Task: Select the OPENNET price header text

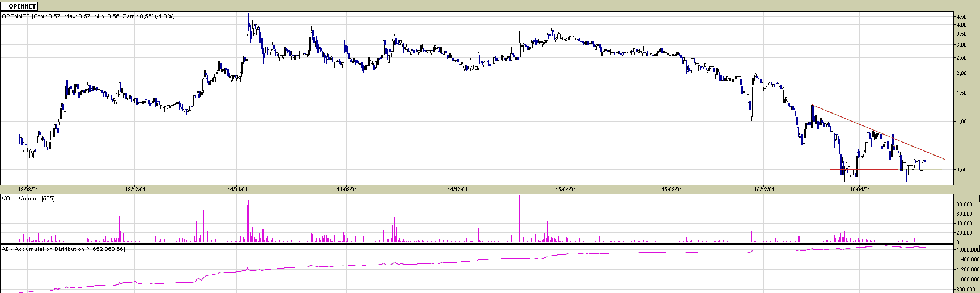Action: point(88,16)
